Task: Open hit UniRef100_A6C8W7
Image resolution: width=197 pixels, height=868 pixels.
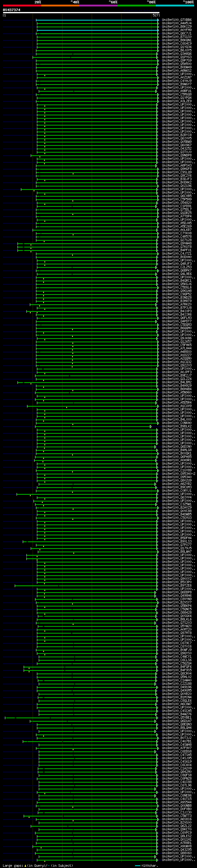Action: tap(177, 704)
